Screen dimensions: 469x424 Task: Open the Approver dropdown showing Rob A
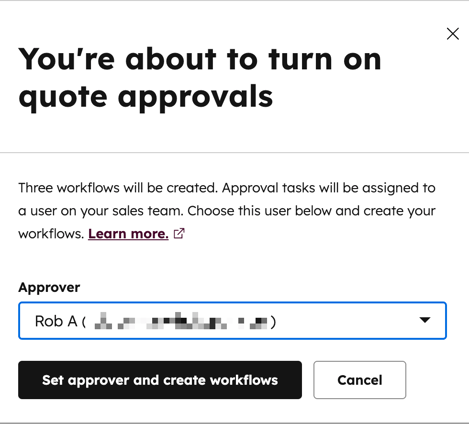click(232, 321)
